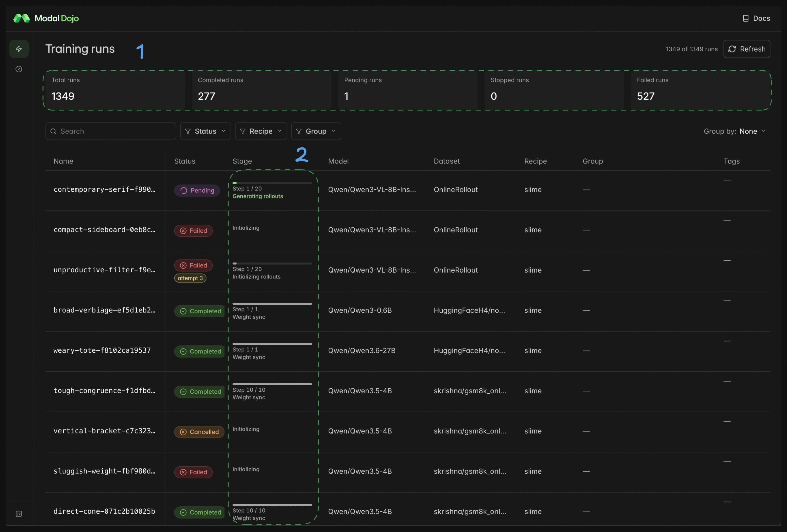Click the Completed badge for tough-congruence
Viewport: 787px width, 532px height.
point(200,392)
